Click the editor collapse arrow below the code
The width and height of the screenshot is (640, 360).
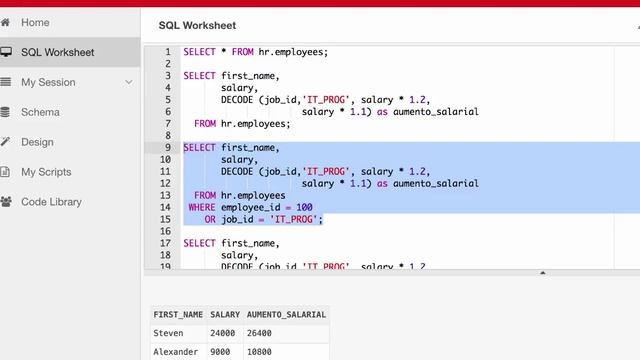[542, 273]
